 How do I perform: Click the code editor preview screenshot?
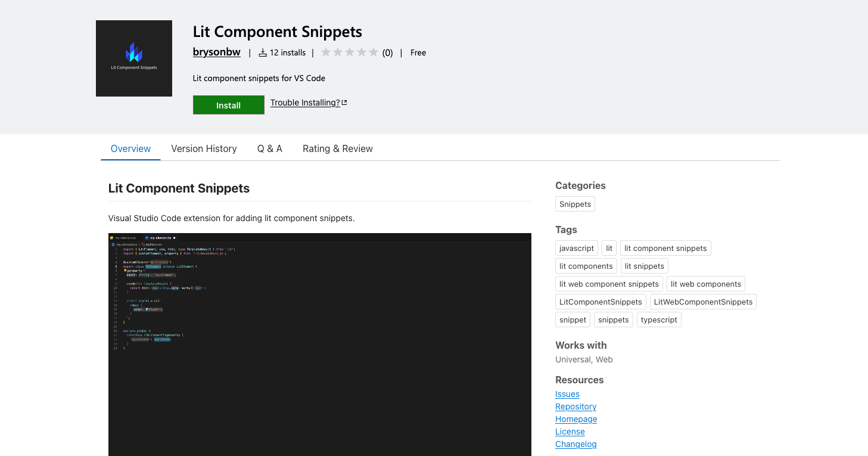click(x=319, y=344)
